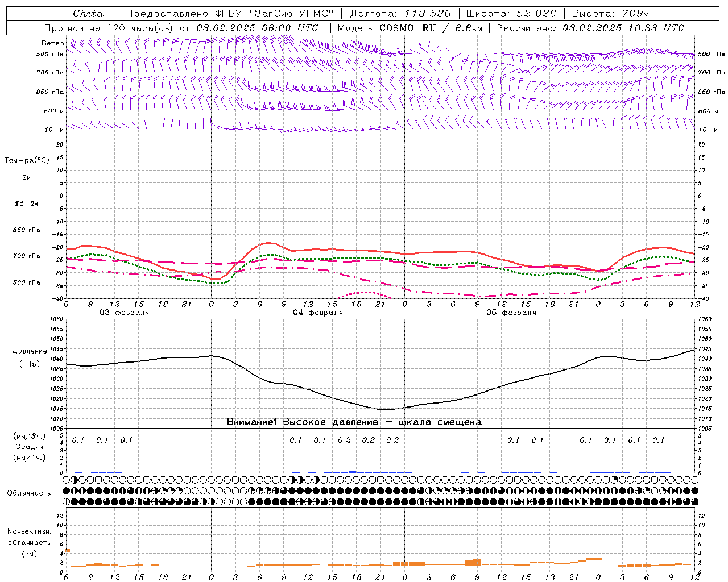Image resolution: width=728 pixels, height=582 pixels.
Task: Click the "Тем-ра(°C)" temperature legend title
Action: [26, 160]
